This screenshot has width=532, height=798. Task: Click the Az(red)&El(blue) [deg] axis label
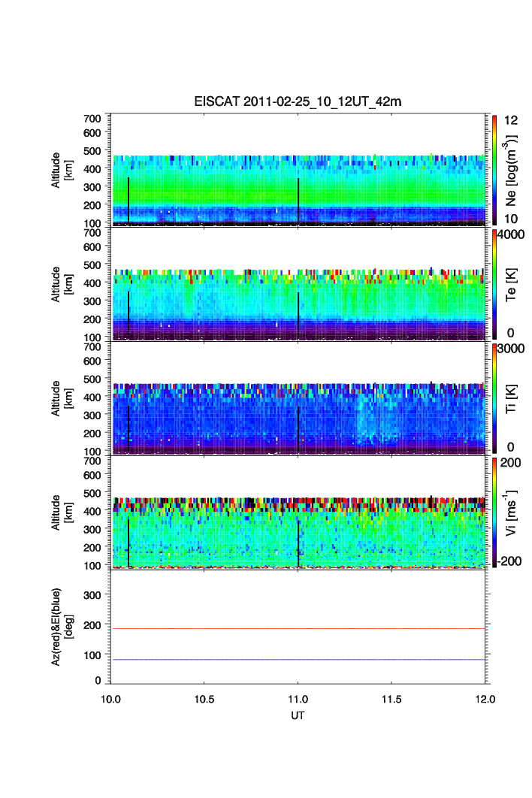[x=62, y=627]
